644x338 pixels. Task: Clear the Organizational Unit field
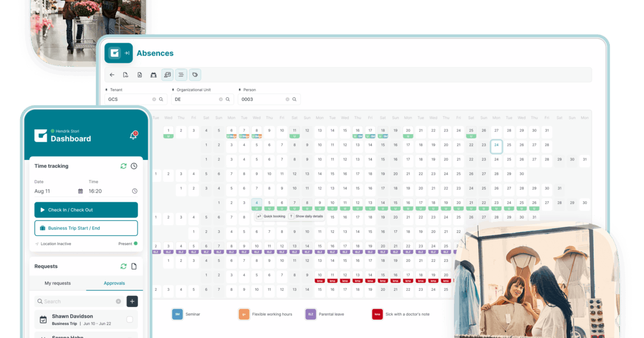click(221, 99)
